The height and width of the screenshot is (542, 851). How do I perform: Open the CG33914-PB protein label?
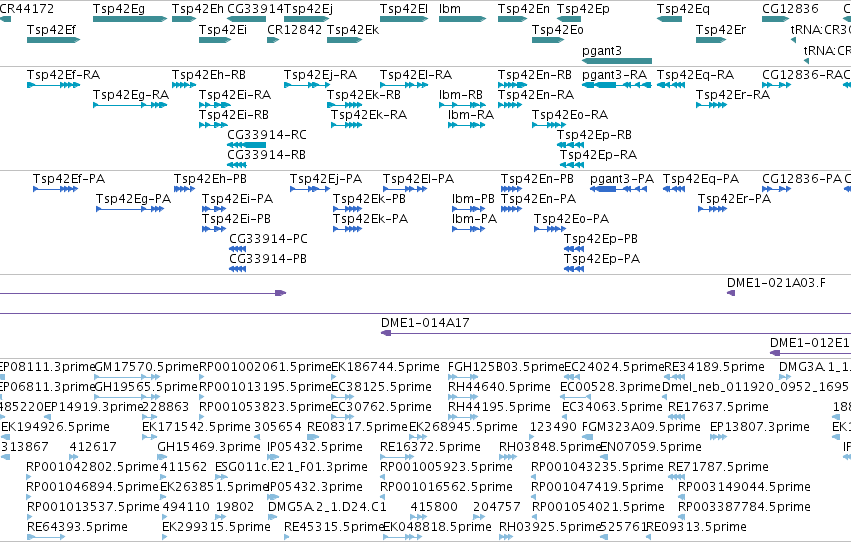click(x=268, y=259)
